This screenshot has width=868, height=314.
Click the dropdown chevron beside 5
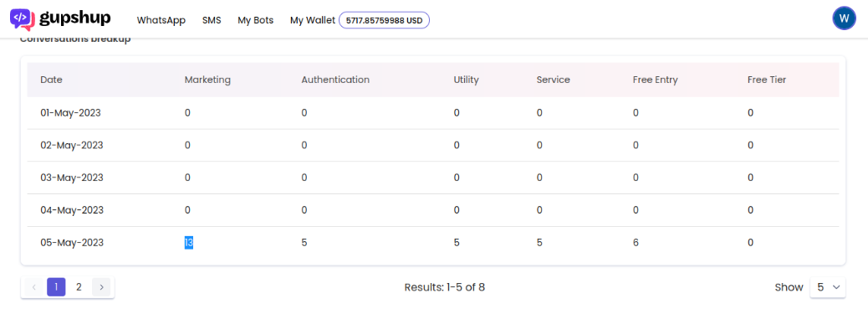pos(836,287)
